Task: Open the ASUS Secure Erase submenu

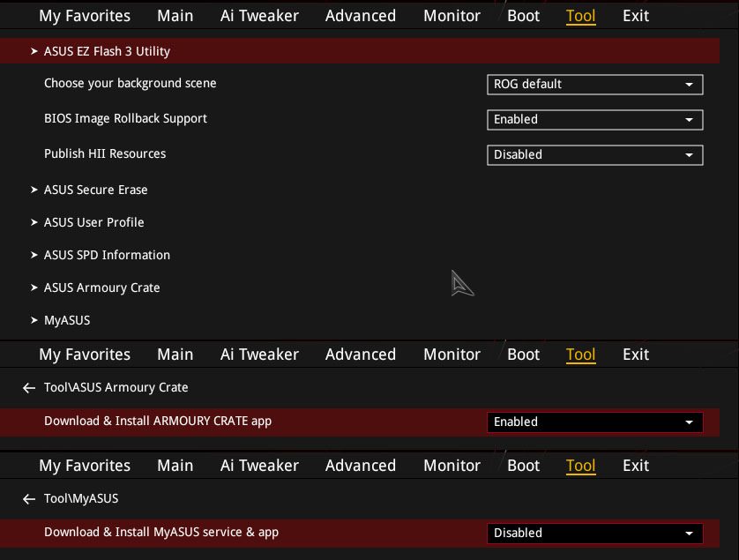Action: pyautogui.click(x=95, y=190)
